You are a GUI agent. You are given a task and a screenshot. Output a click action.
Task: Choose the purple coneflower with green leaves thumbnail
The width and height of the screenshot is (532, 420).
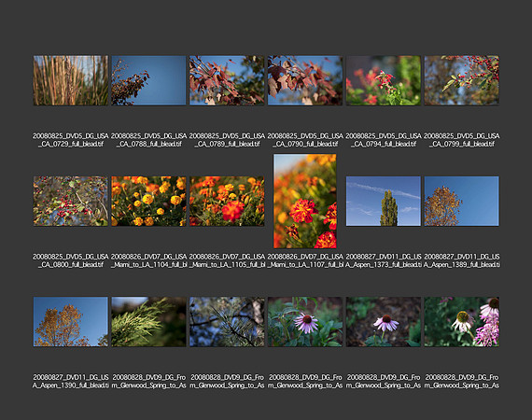305,322
